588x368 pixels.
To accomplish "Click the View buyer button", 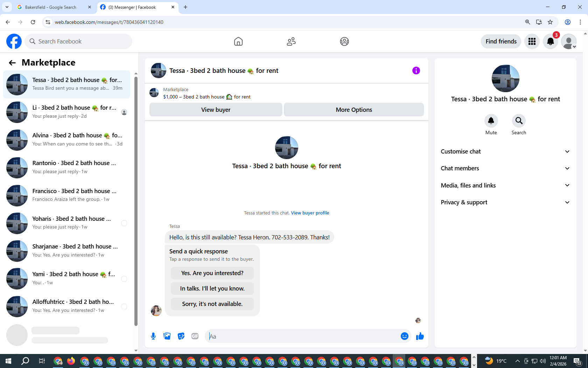I will tap(216, 110).
